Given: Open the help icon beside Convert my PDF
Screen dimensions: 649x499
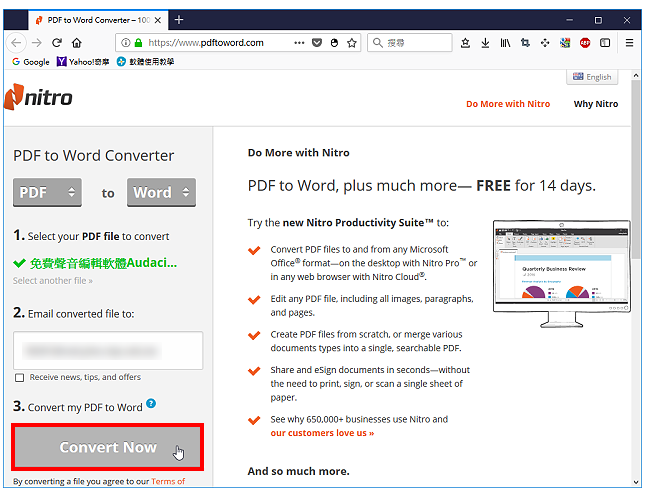Looking at the screenshot, I should (151, 403).
